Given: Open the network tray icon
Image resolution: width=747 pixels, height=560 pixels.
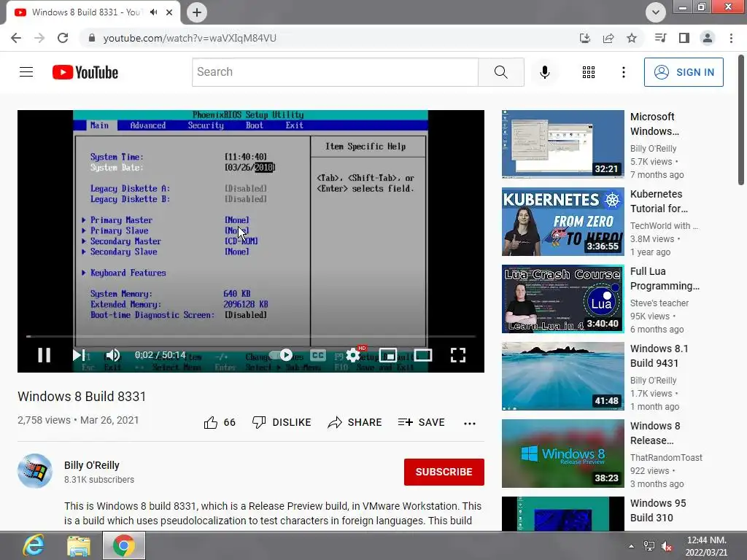Looking at the screenshot, I should pyautogui.click(x=649, y=546).
